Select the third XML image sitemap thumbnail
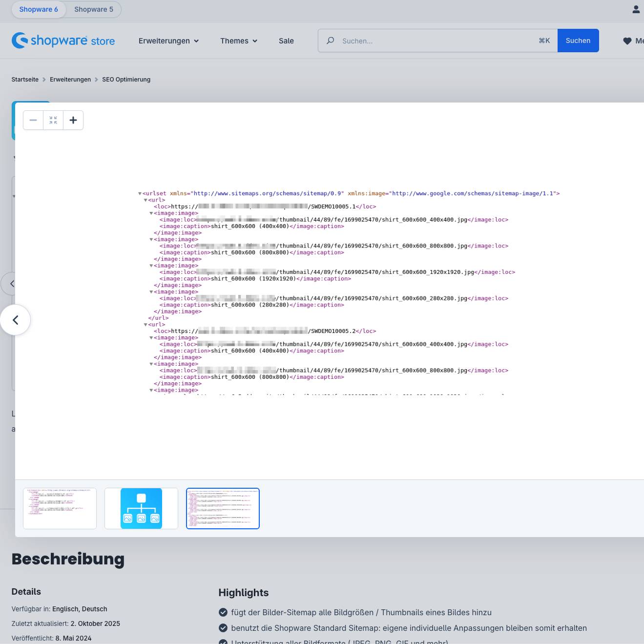 (223, 508)
